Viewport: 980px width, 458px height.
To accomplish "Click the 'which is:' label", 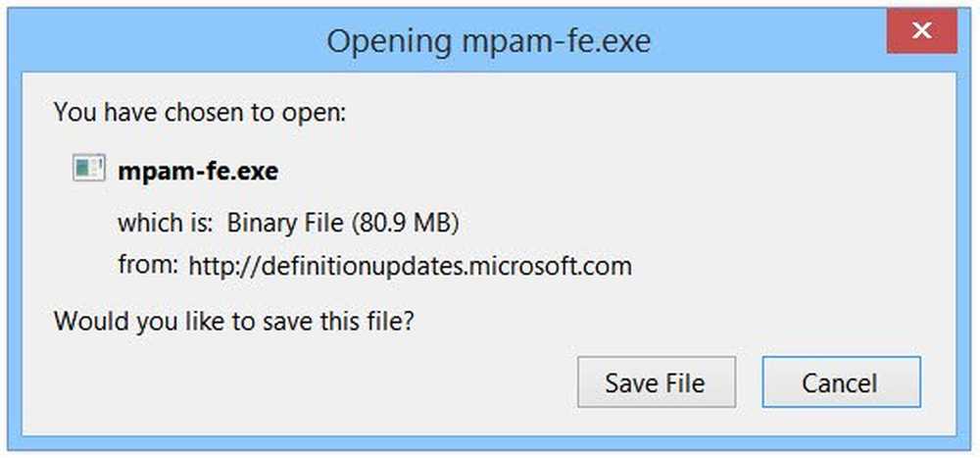I will point(165,223).
